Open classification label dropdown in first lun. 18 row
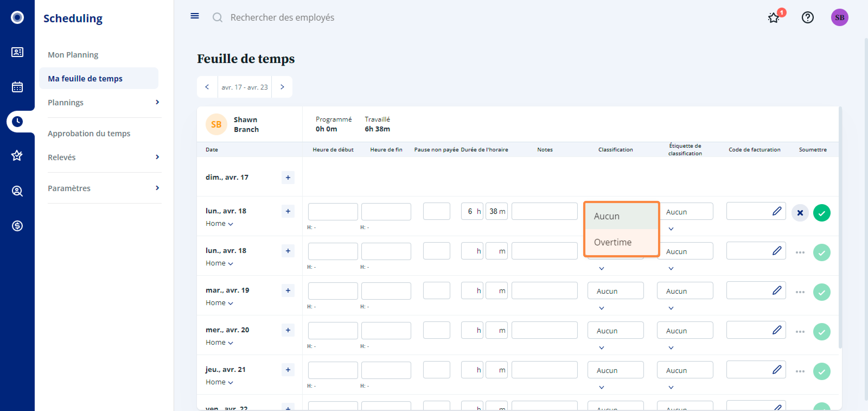This screenshot has height=411, width=868. pyautogui.click(x=685, y=211)
